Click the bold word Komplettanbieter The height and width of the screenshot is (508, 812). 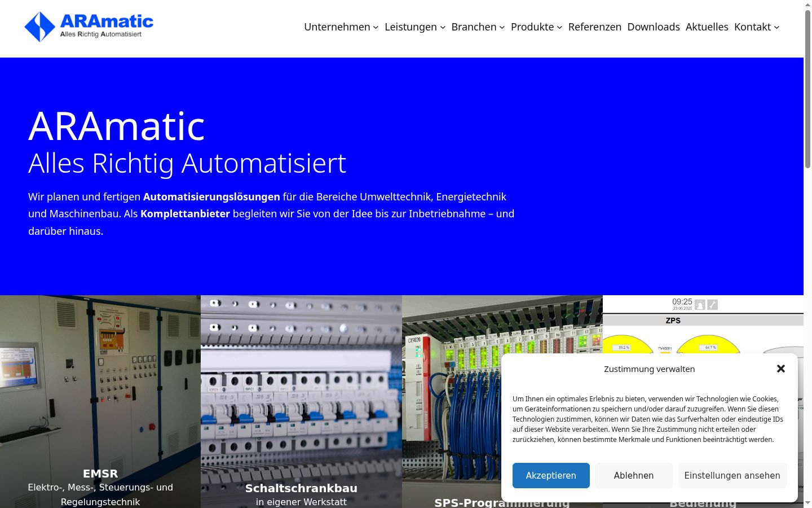pyautogui.click(x=185, y=214)
